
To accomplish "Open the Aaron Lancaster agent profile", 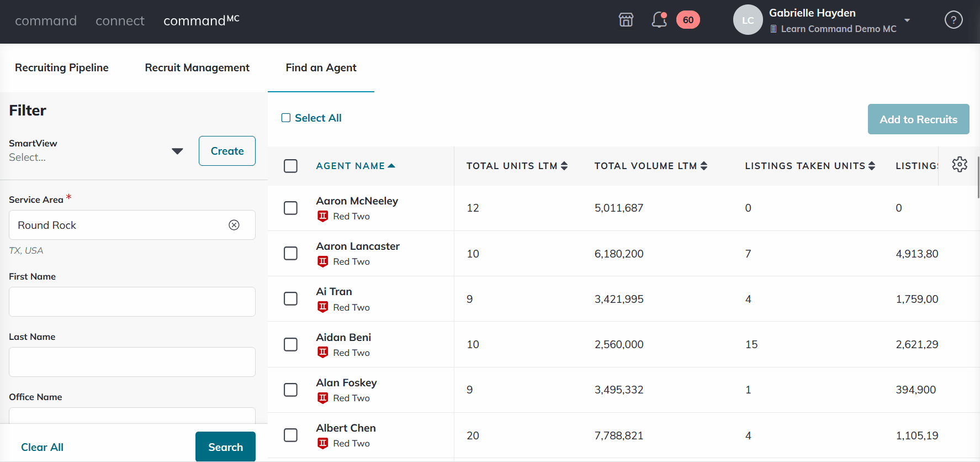I will [x=358, y=246].
